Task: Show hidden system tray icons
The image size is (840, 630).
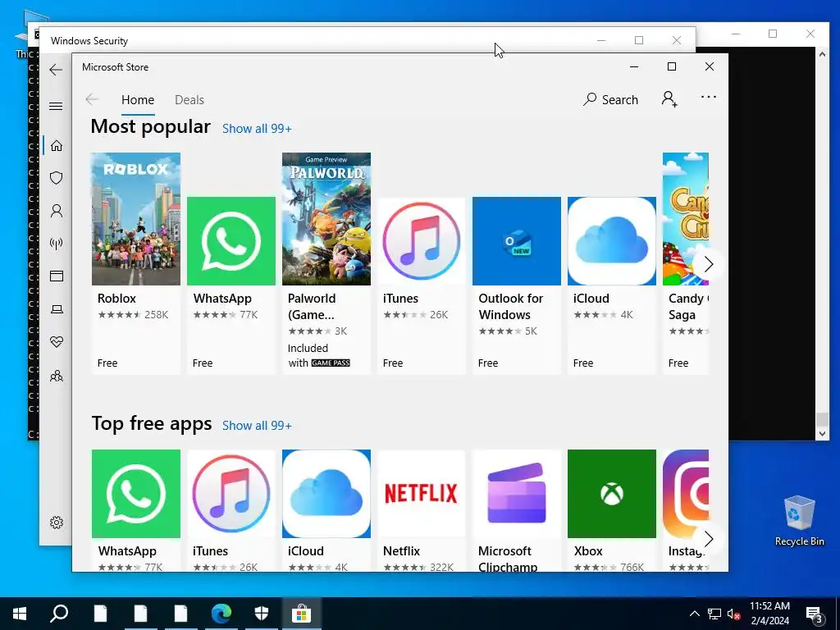Action: (694, 614)
